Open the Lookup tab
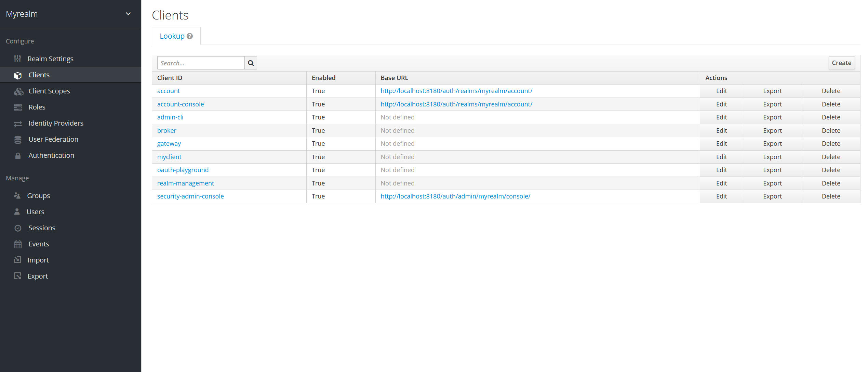868x372 pixels. (172, 36)
